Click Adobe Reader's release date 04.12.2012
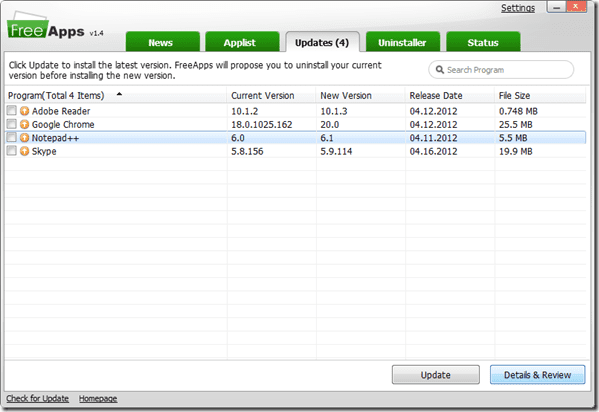Viewport: 599px width, 412px height. point(433,111)
